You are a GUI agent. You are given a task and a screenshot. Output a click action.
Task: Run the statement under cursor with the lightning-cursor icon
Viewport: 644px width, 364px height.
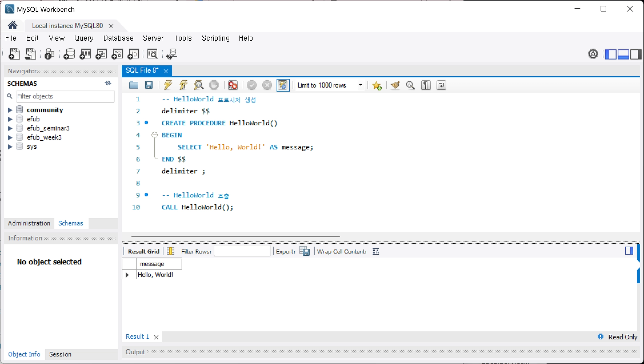click(183, 85)
